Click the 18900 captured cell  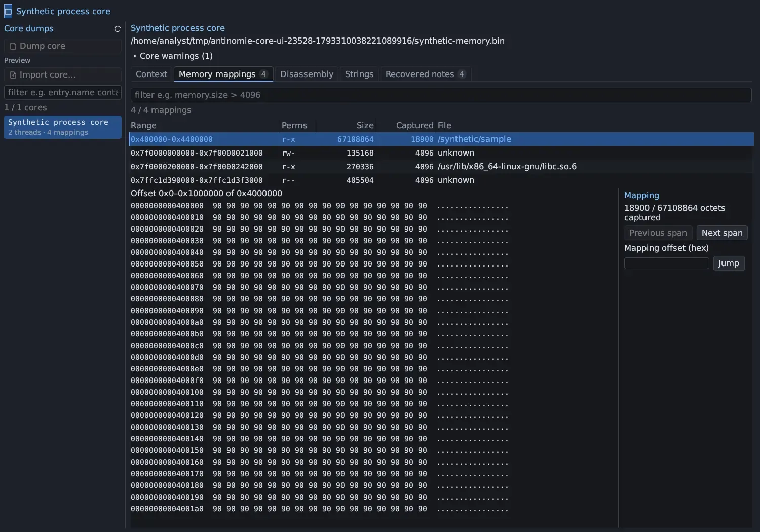click(422, 139)
